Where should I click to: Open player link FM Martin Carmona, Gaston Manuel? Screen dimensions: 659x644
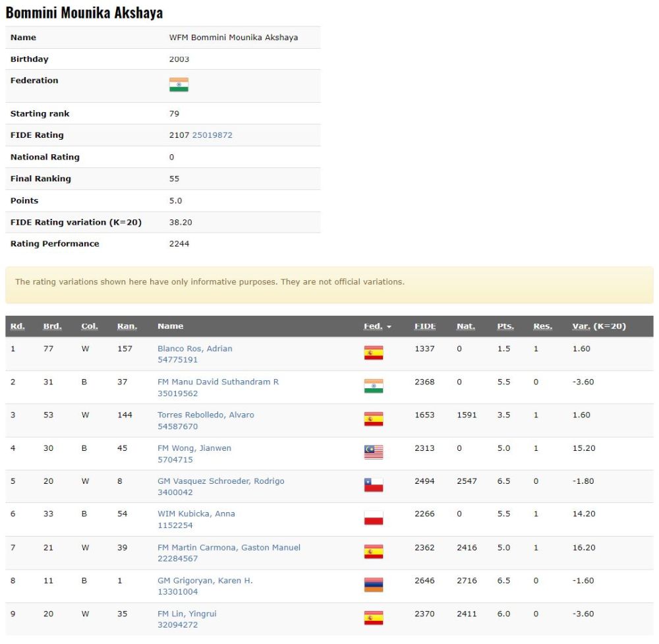click(229, 547)
